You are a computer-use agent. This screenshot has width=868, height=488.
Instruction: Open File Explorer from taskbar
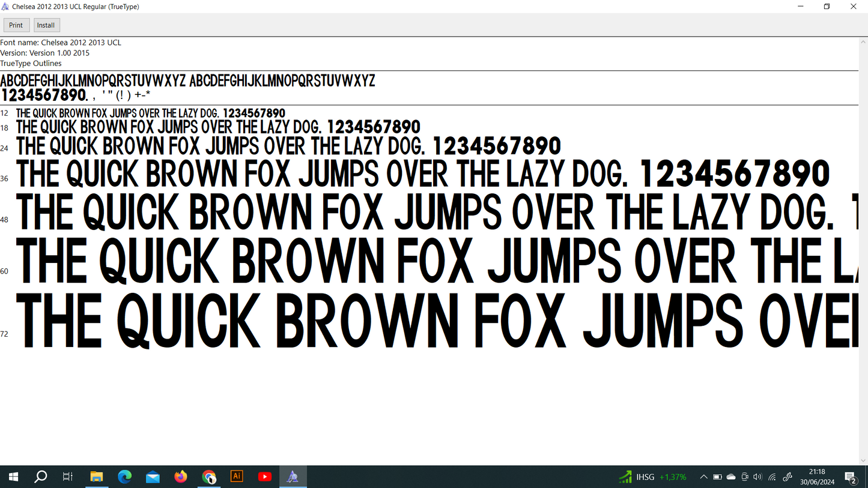(x=96, y=477)
